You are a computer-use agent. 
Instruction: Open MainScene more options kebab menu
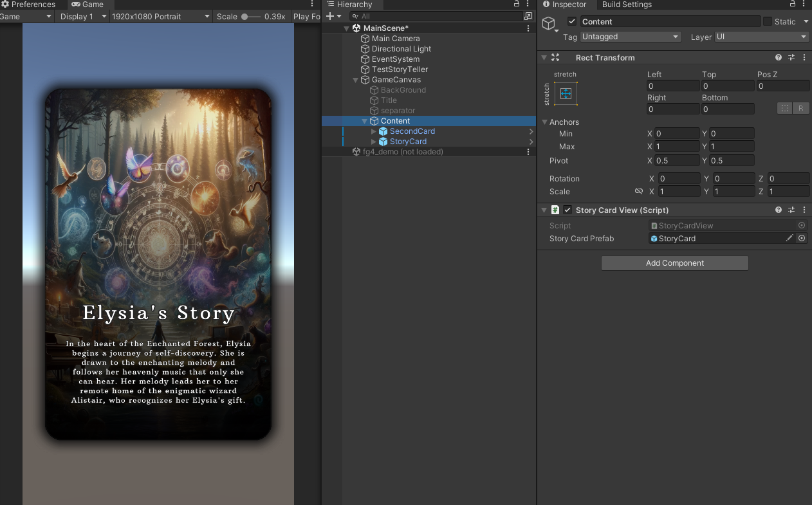(x=528, y=28)
